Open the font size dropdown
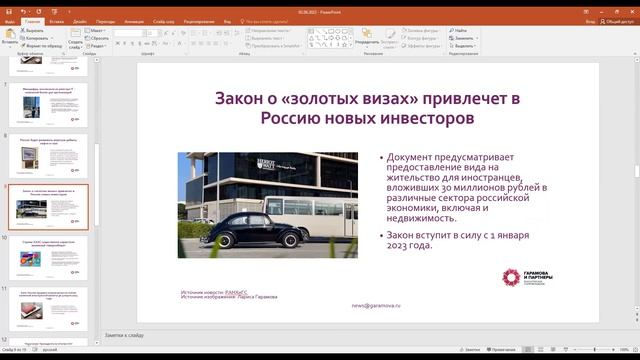640x360 pixels. tap(160, 33)
